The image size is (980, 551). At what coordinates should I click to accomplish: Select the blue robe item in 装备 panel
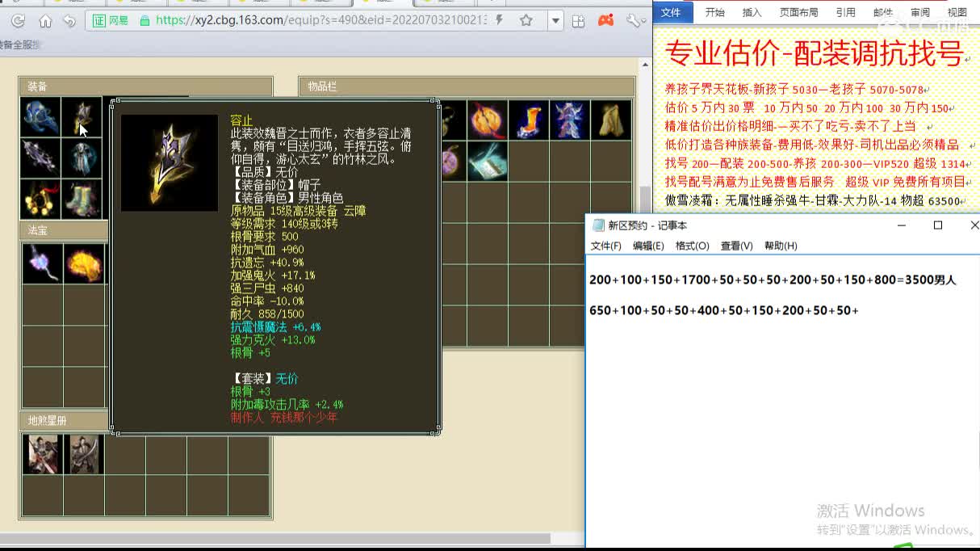[40, 117]
